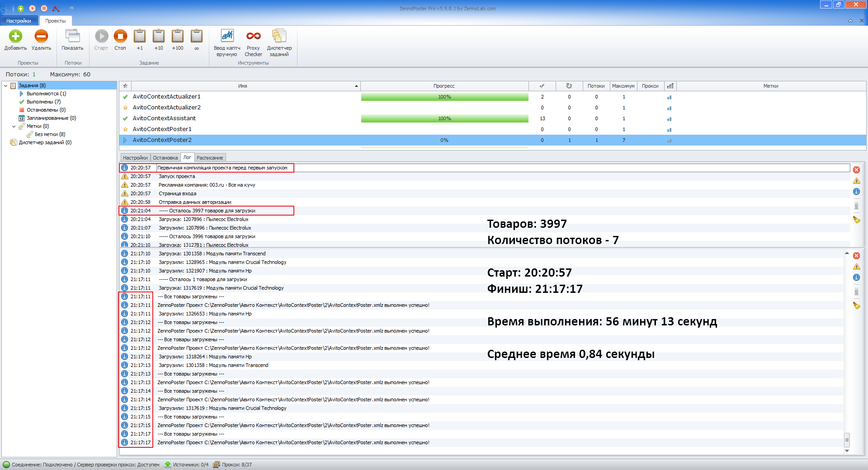
Task: Switch to the Настройки ribbon tab
Action: [x=19, y=21]
